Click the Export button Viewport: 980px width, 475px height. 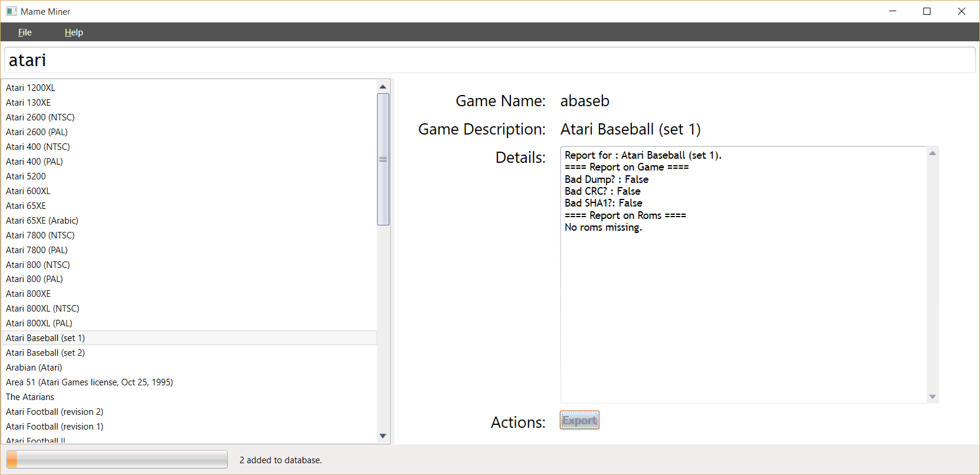click(579, 420)
